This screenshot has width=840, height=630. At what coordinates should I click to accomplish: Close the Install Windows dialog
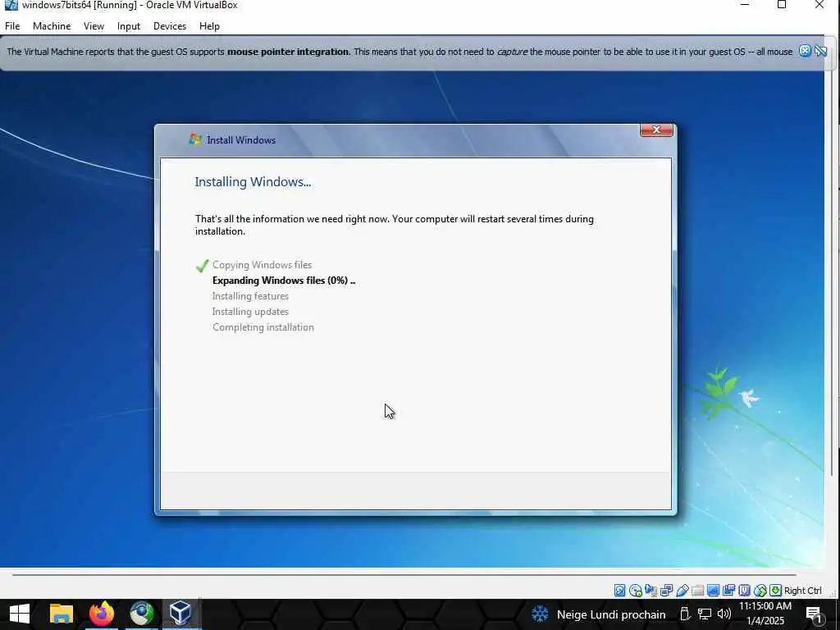pyautogui.click(x=656, y=130)
